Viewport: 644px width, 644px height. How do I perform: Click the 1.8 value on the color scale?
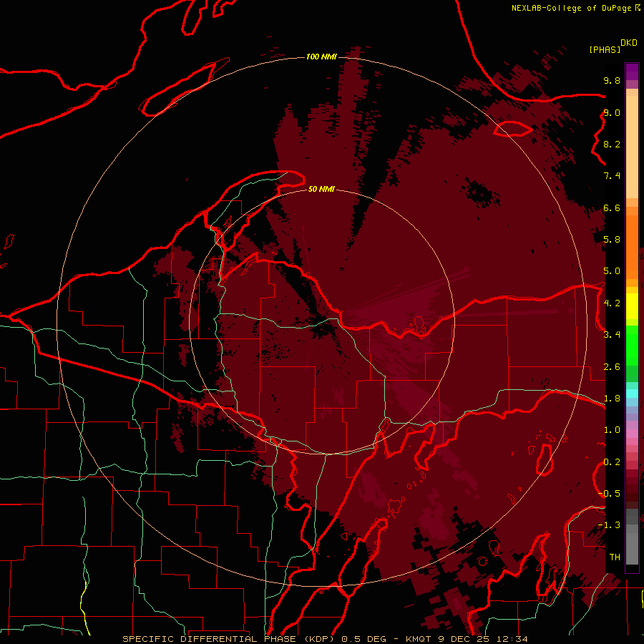pyautogui.click(x=612, y=399)
